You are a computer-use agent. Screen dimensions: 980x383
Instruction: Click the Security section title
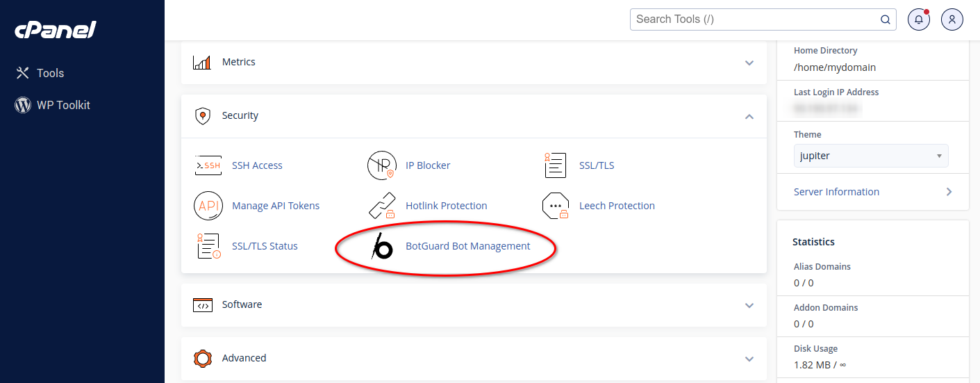pos(240,115)
